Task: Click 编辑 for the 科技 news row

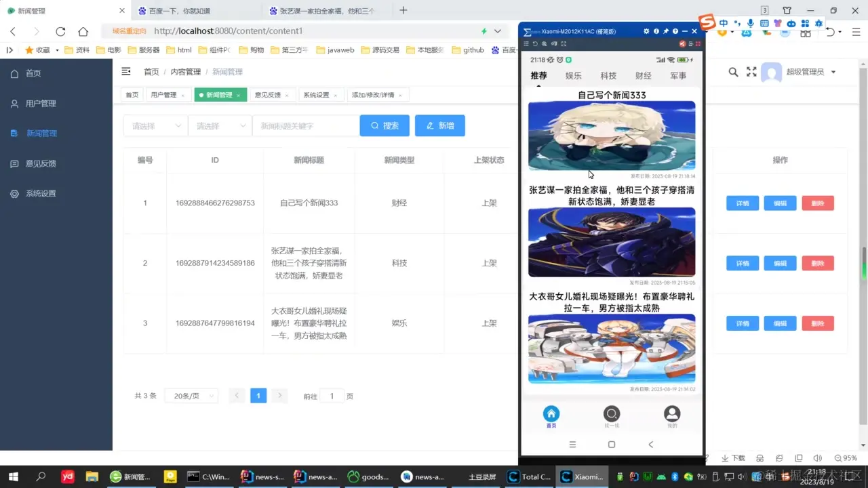Action: click(x=780, y=263)
